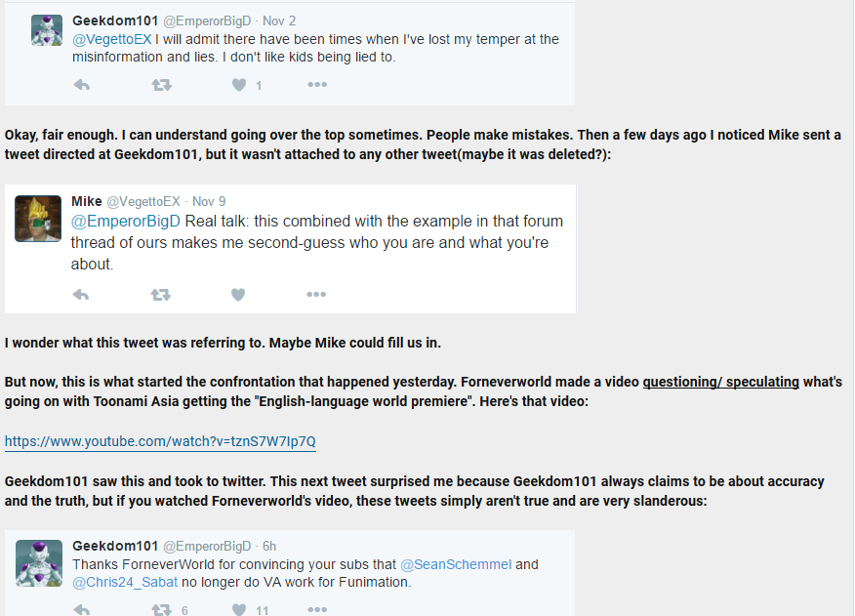Viewport: 855px width, 616px height.
Task: Retweet Mike's Nov 9 tweet
Action: coord(161,295)
